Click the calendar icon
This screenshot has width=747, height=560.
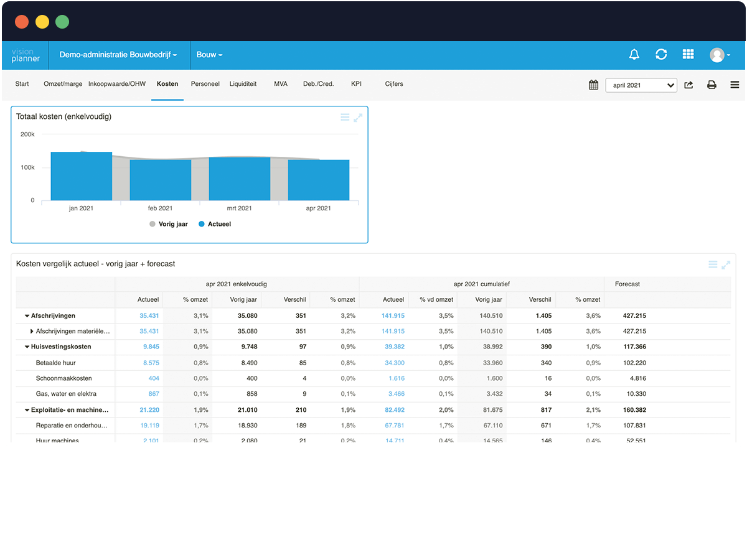(x=593, y=85)
